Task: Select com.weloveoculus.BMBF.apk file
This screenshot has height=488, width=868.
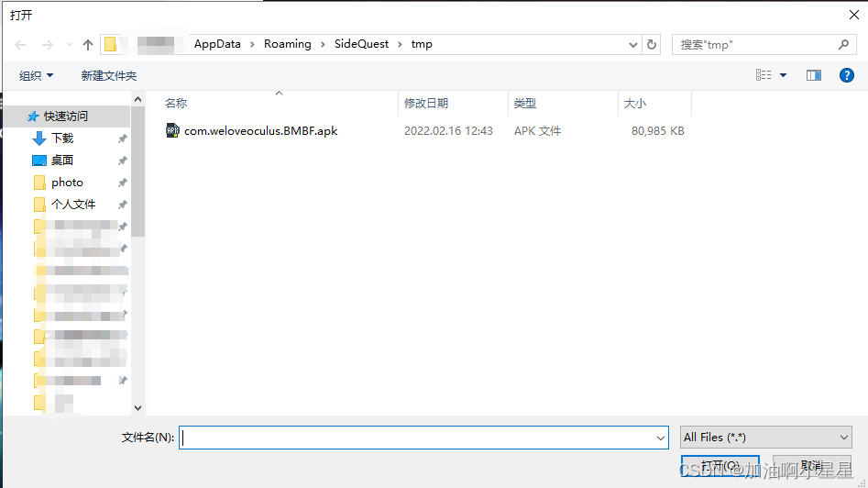Action: tap(260, 131)
